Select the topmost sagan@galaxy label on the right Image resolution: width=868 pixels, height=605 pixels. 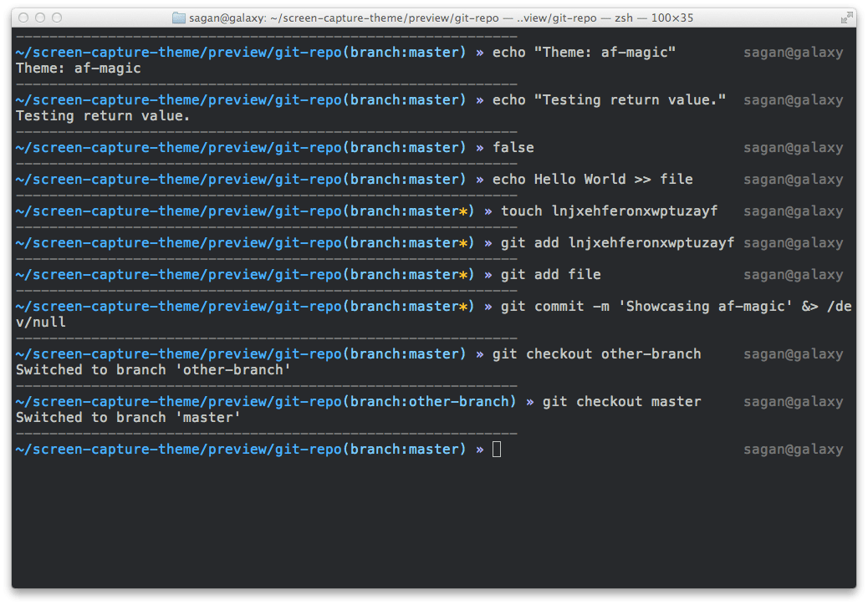[x=793, y=52]
